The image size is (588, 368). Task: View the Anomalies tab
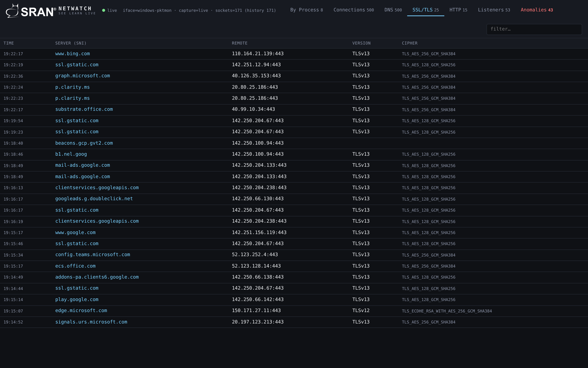(537, 10)
